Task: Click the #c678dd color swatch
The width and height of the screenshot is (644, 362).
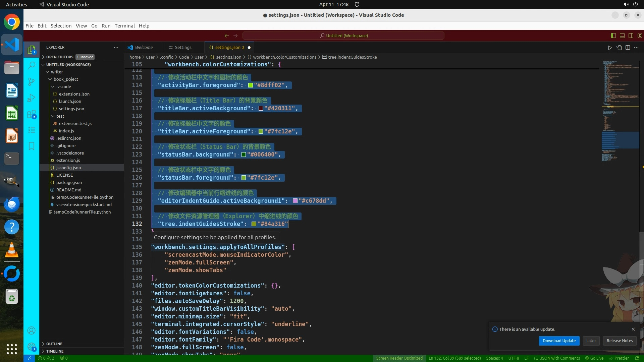Action: (x=295, y=201)
